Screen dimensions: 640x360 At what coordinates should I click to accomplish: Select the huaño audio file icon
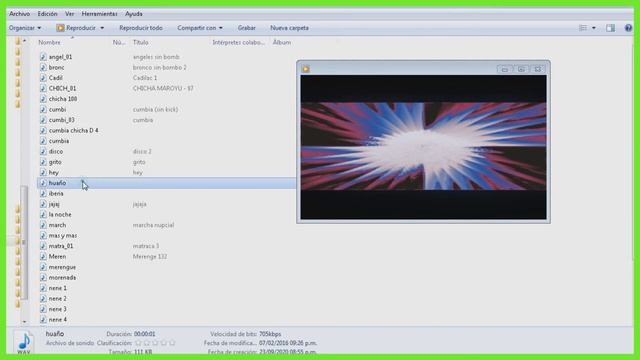coord(43,183)
